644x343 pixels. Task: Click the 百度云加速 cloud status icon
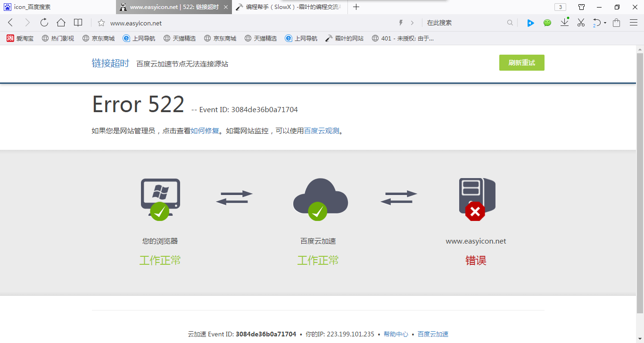coord(321,199)
